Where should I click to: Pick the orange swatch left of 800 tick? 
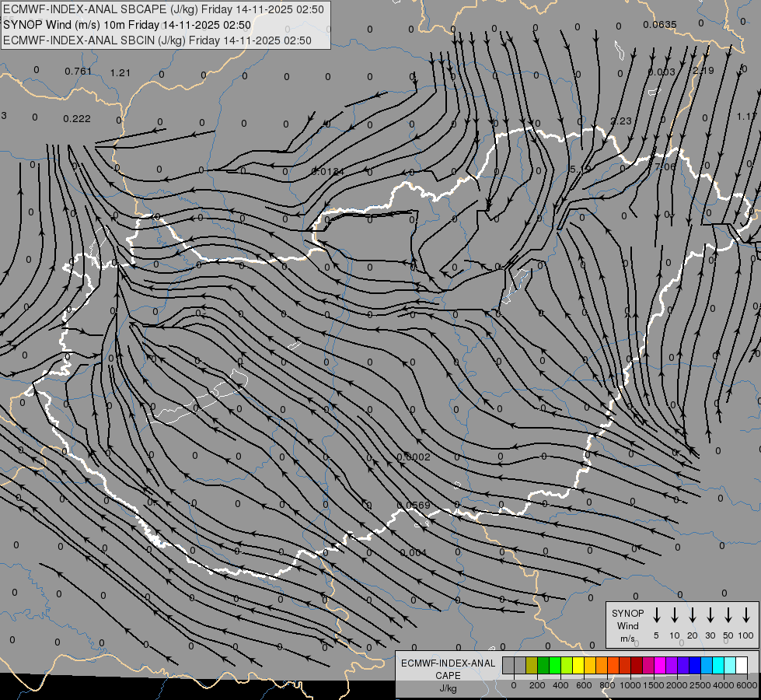pos(602,665)
